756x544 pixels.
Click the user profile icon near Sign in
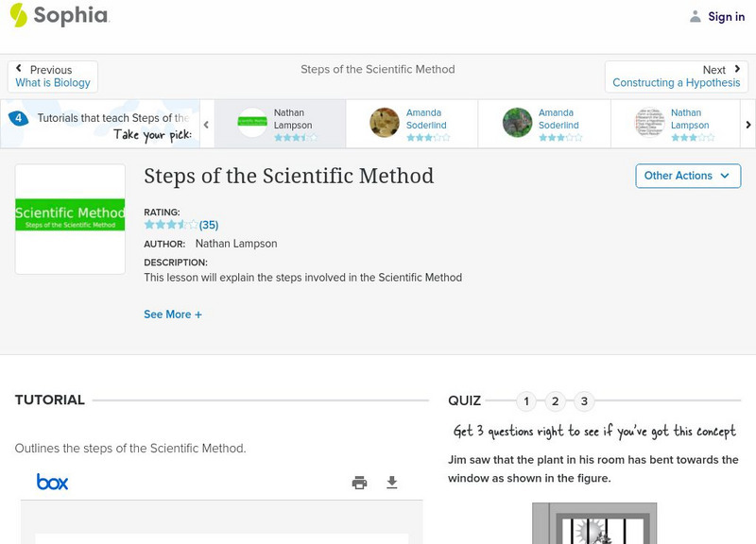696,16
